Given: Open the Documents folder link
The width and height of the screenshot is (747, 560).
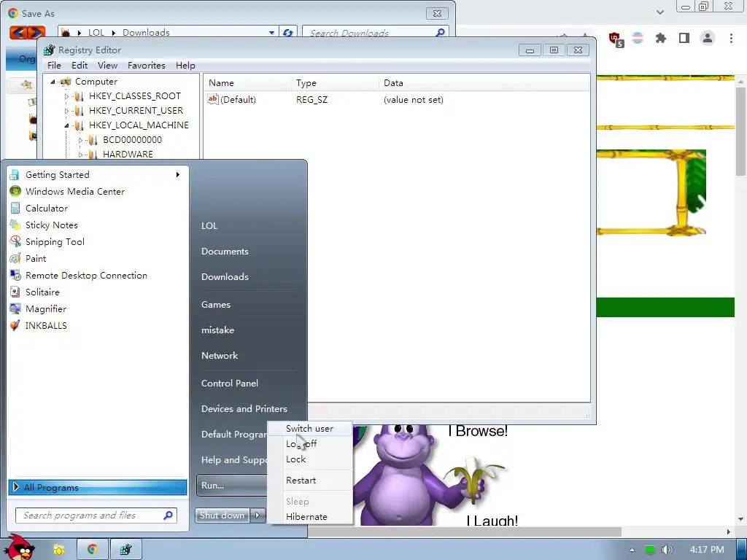Looking at the screenshot, I should (225, 252).
